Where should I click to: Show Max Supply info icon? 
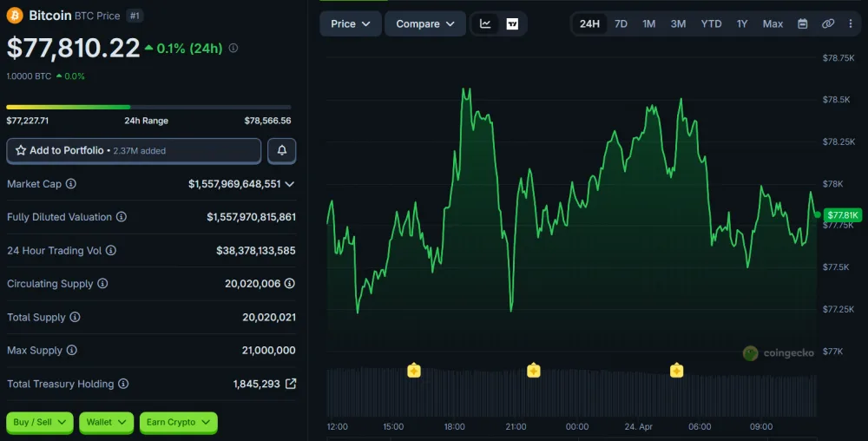point(71,350)
